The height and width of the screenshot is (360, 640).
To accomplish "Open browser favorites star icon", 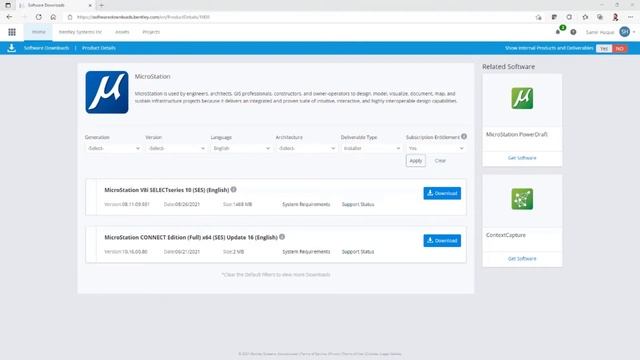I will pyautogui.click(x=585, y=17).
